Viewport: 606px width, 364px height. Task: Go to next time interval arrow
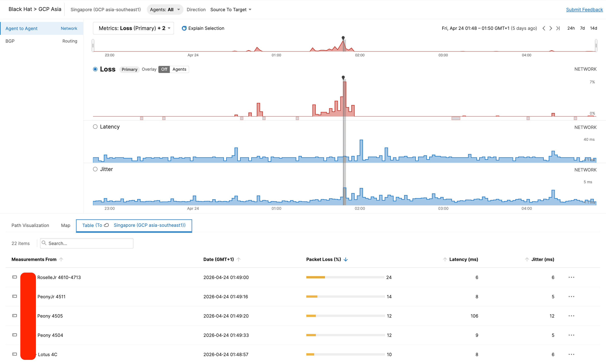551,28
